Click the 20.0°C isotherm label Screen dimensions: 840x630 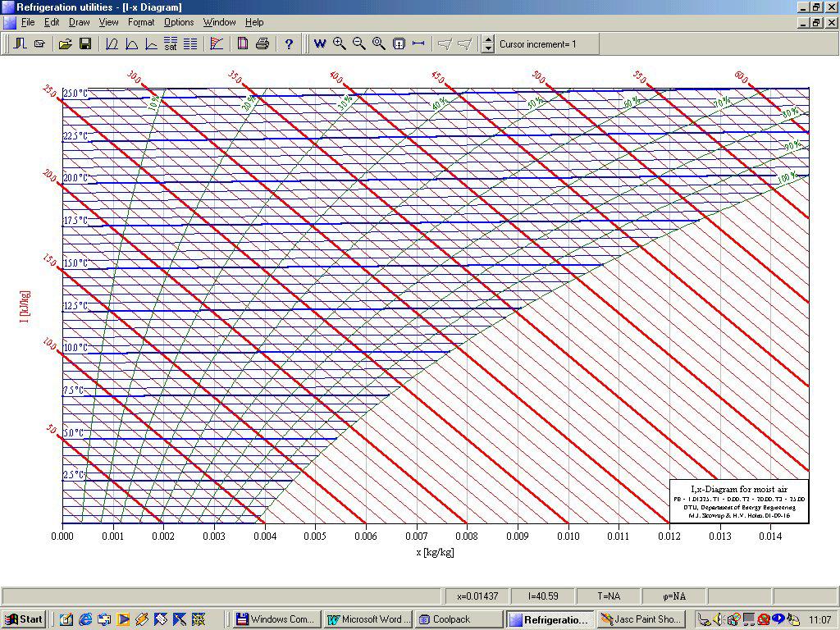tap(75, 178)
